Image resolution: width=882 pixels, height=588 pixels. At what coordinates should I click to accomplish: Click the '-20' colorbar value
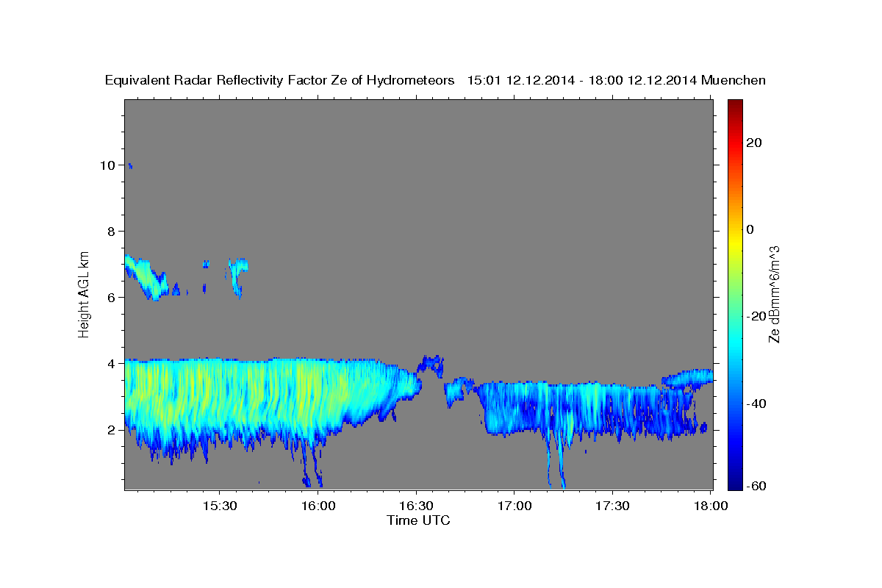[756, 316]
